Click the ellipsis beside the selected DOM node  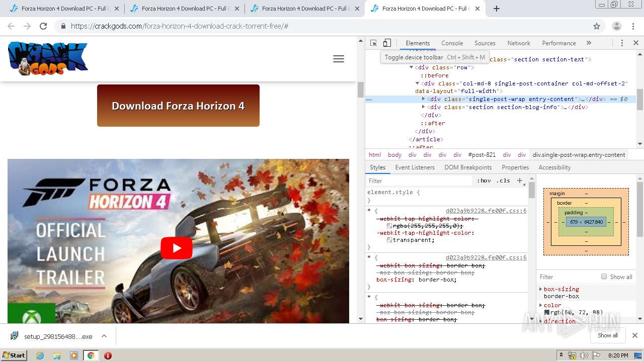pyautogui.click(x=369, y=100)
